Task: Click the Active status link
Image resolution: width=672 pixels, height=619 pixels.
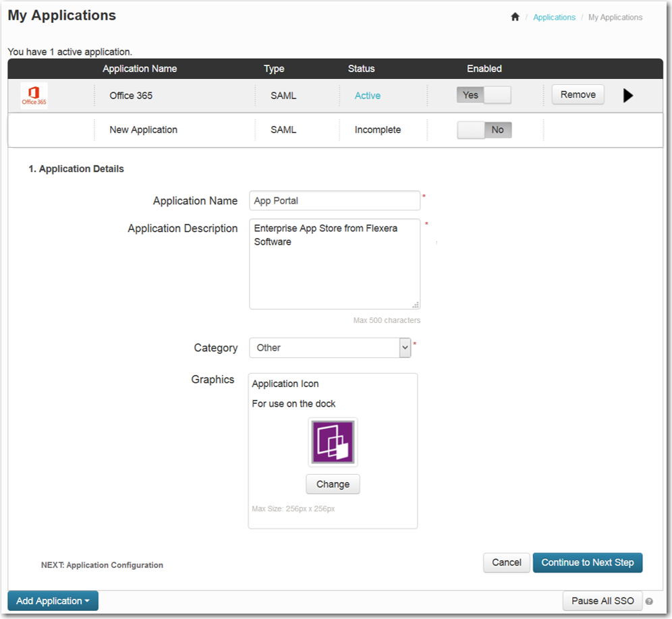Action: coord(368,96)
